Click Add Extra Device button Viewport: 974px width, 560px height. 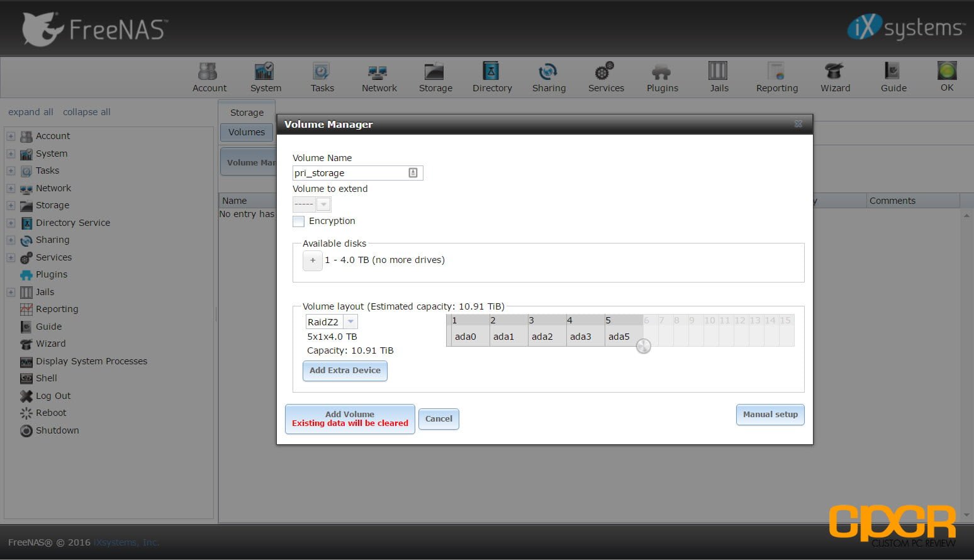(345, 371)
